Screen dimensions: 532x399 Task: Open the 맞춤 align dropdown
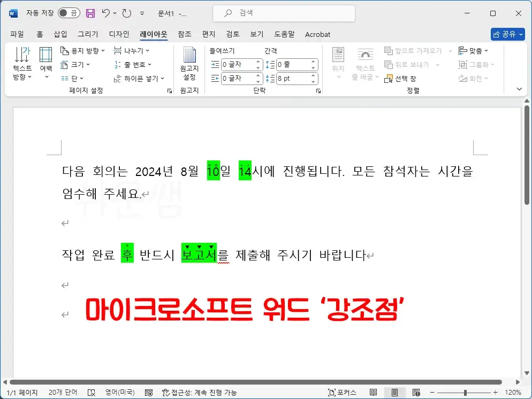click(x=474, y=50)
